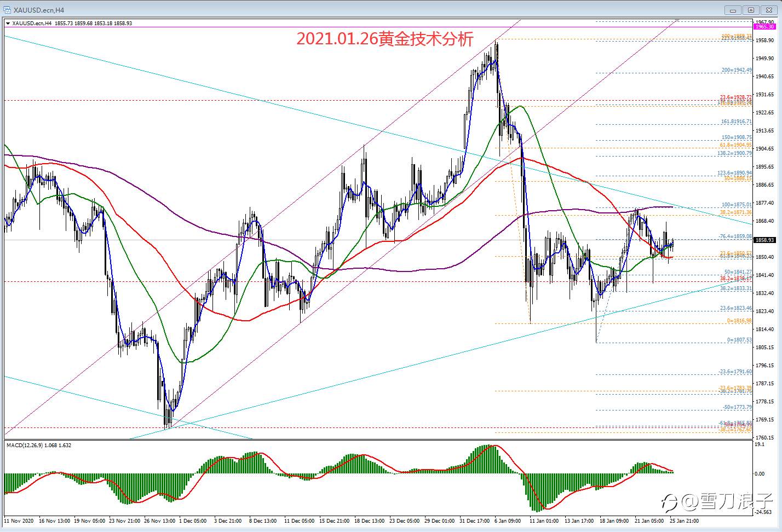The height and width of the screenshot is (532, 782).
Task: Select the Fibonacci label -23.6=1791.60
Action: (735, 372)
